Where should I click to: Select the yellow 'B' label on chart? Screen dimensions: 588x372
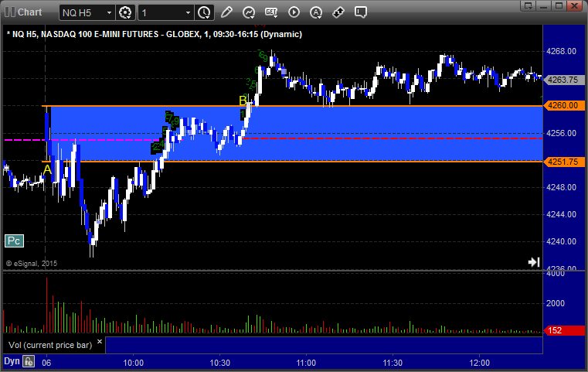pyautogui.click(x=243, y=101)
